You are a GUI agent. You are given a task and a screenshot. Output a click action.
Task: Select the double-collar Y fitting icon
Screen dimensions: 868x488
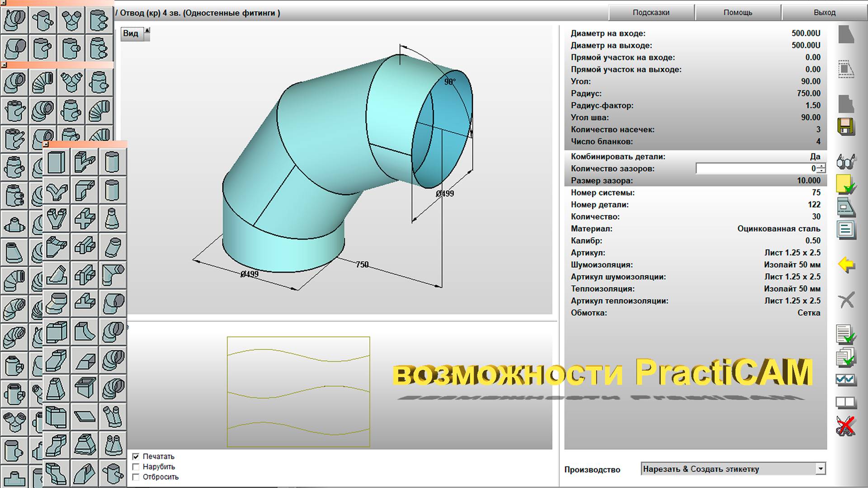point(71,83)
